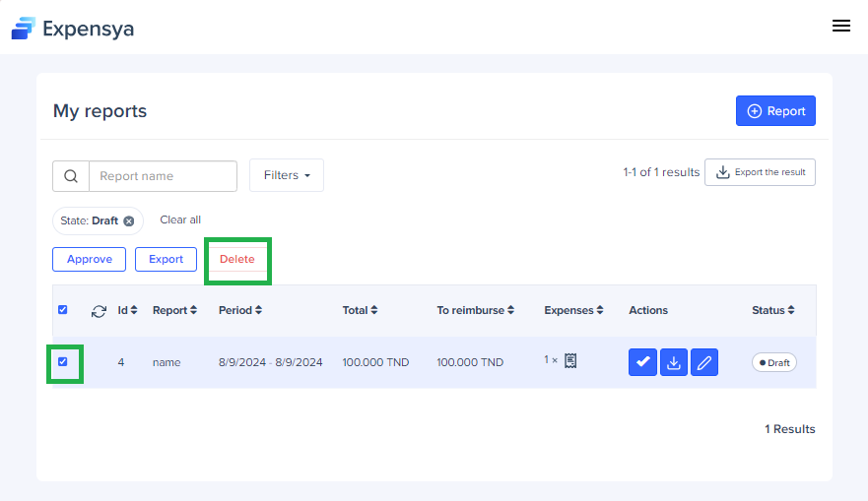Uncheck the checkbox for report 4
Viewport: 868px width, 501px height.
(63, 362)
